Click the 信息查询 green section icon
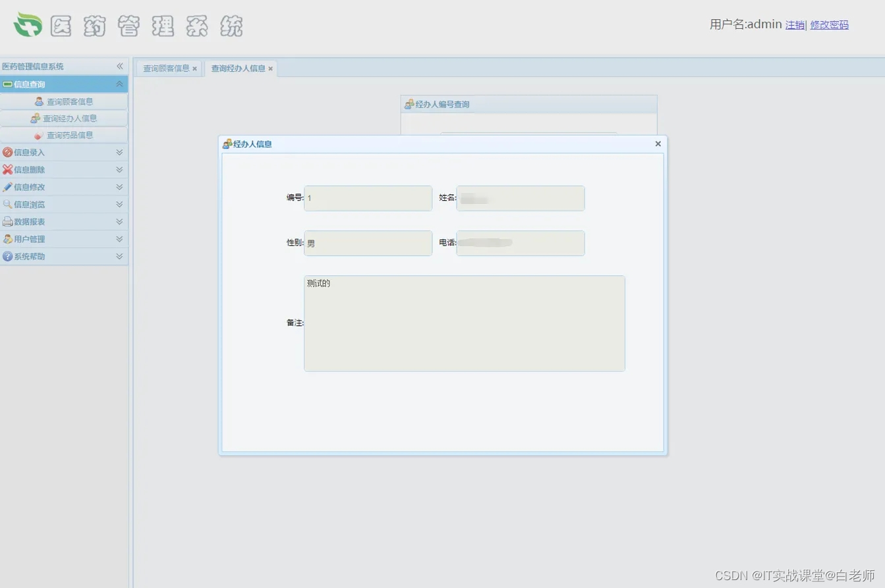Viewport: 885px width, 588px height. pyautogui.click(x=7, y=84)
